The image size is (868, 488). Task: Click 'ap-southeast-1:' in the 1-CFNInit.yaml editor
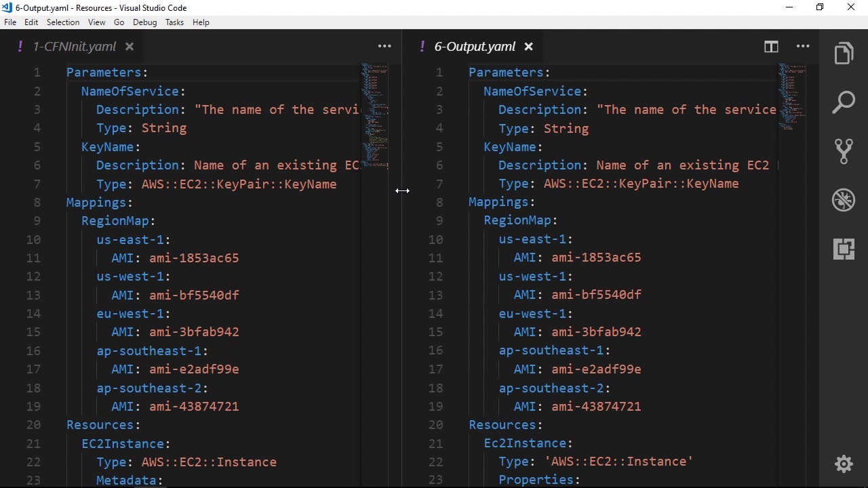[x=153, y=350]
